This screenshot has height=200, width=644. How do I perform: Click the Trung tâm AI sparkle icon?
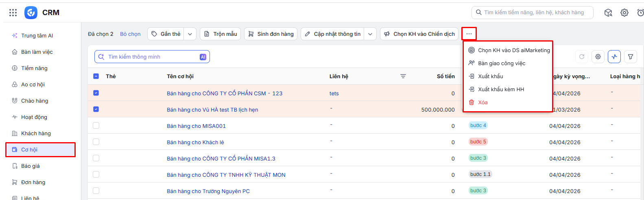coord(15,35)
